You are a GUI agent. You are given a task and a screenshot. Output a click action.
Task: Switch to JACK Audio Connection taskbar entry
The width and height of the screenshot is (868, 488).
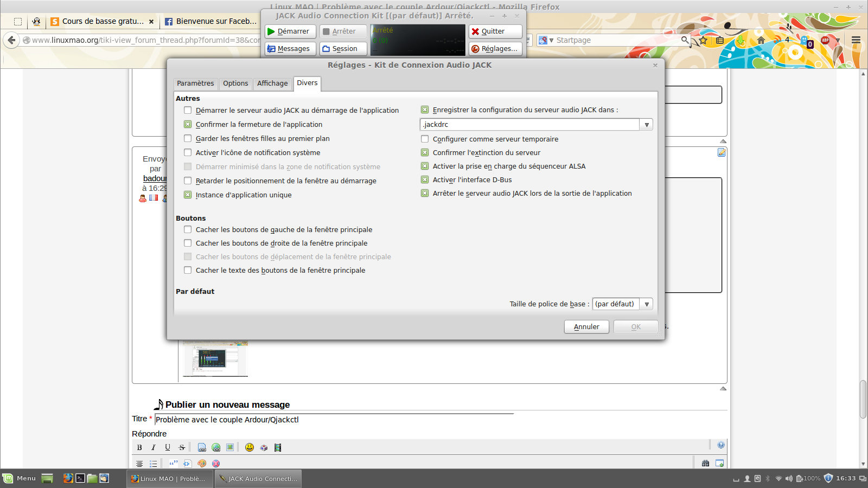(258, 479)
